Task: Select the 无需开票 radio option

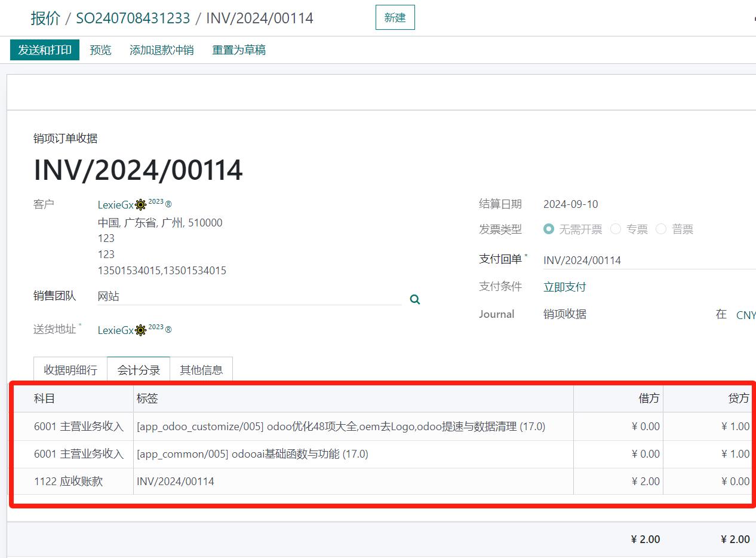Action: [549, 229]
